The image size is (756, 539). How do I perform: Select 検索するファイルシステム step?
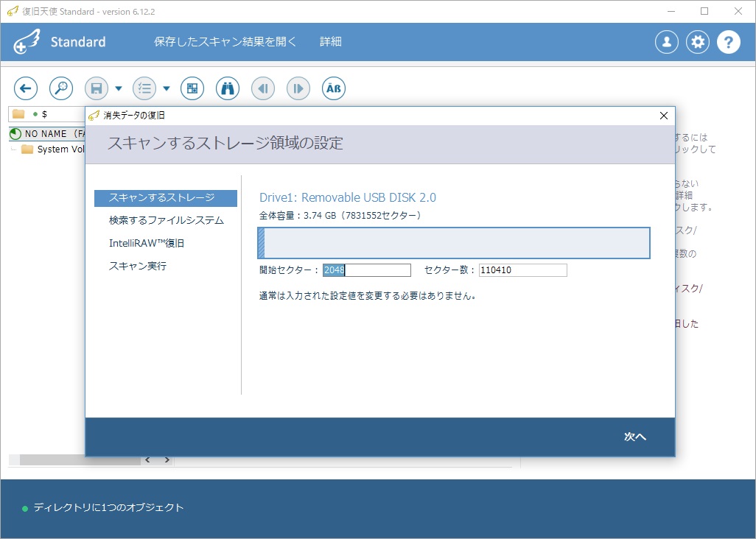pos(167,221)
